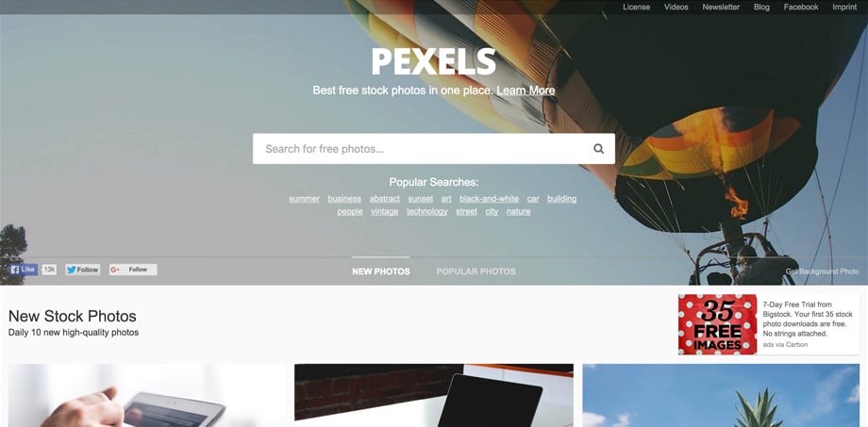Viewport: 868px width, 427px height.
Task: Open the Videos page from top navigation
Action: [x=676, y=8]
